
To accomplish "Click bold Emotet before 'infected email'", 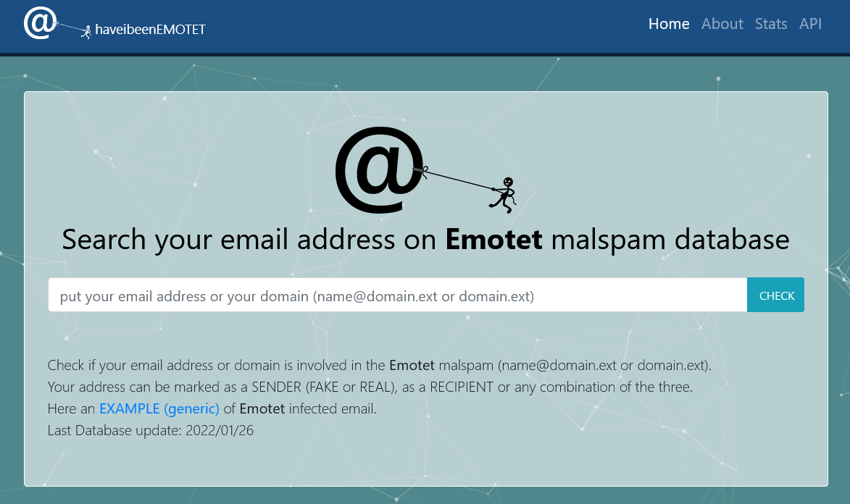I will coord(262,408).
